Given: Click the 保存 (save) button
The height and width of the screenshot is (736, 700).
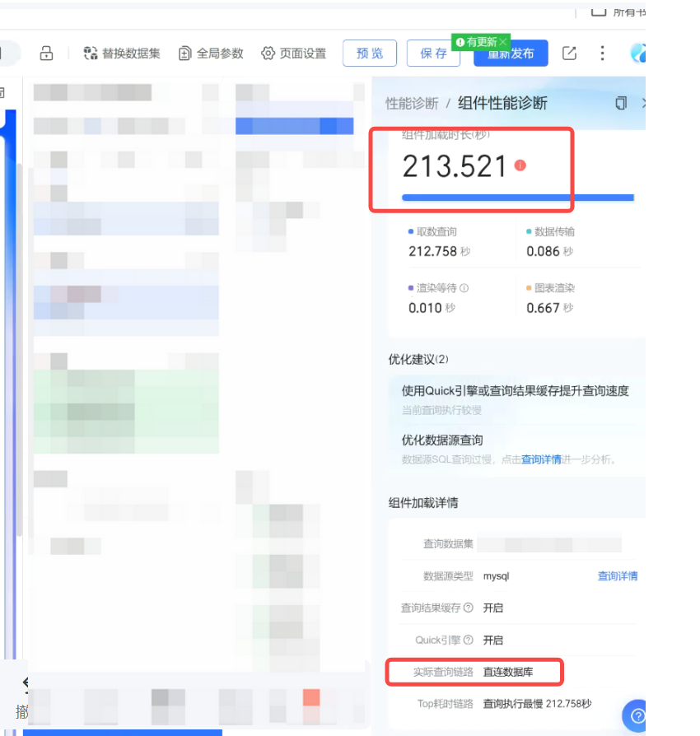Looking at the screenshot, I should [x=433, y=54].
